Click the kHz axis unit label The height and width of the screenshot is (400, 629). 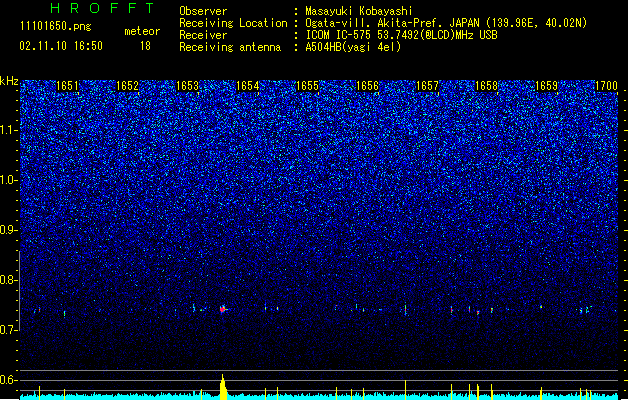coord(9,81)
